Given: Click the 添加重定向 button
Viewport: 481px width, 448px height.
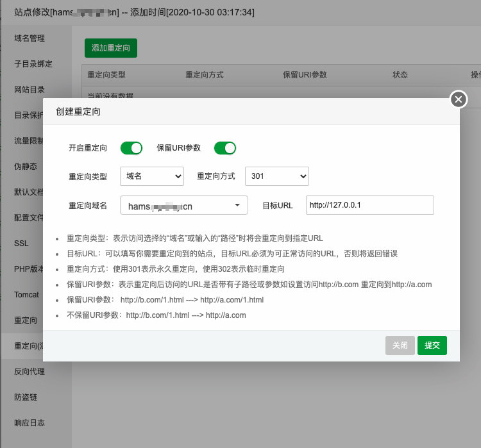Looking at the screenshot, I should tap(111, 48).
